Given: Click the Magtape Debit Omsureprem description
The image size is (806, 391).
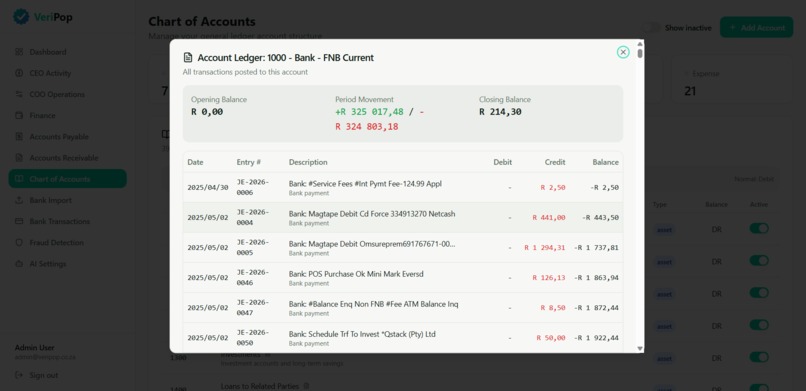Looking at the screenshot, I should coord(372,244).
